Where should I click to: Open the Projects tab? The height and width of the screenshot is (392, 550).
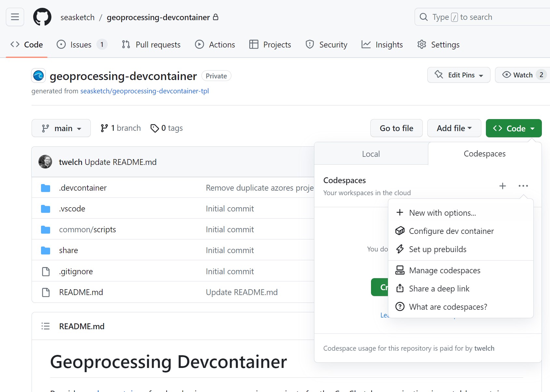[270, 45]
